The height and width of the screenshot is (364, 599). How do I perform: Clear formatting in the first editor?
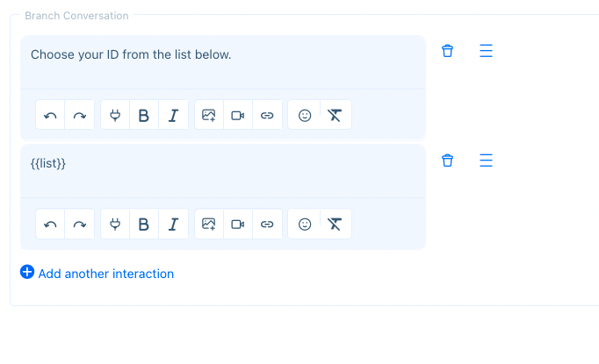(x=335, y=115)
